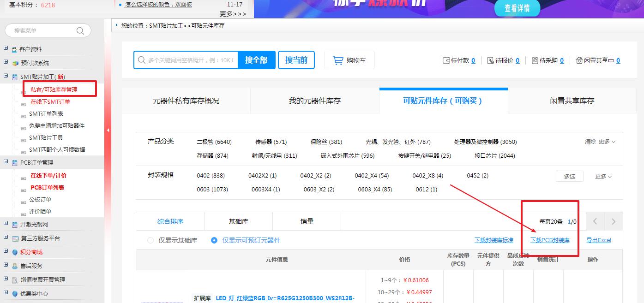Click the 闲置共享中 bag icon
The width and height of the screenshot is (644, 303).
click(x=579, y=60)
